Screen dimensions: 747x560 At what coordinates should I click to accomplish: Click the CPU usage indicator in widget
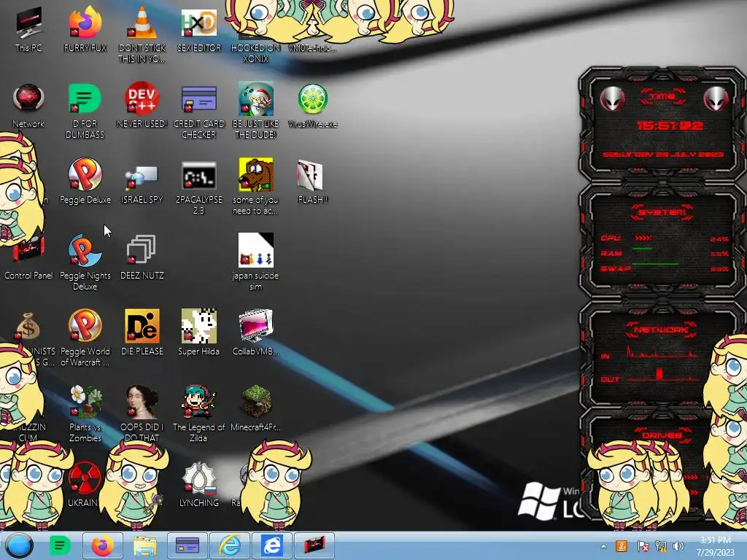coord(643,238)
